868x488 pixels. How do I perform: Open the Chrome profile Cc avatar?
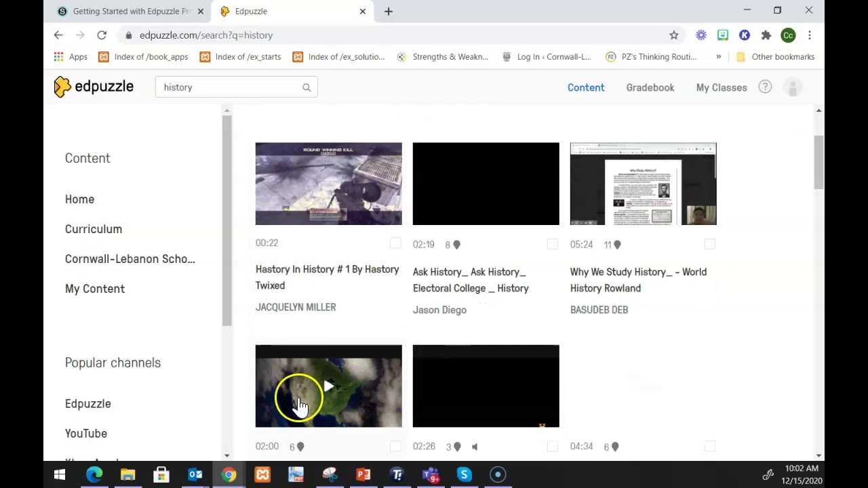pos(787,35)
